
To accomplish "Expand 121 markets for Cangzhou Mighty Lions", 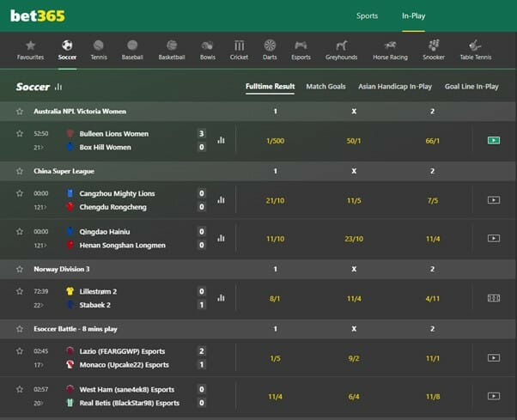I will click(x=40, y=207).
